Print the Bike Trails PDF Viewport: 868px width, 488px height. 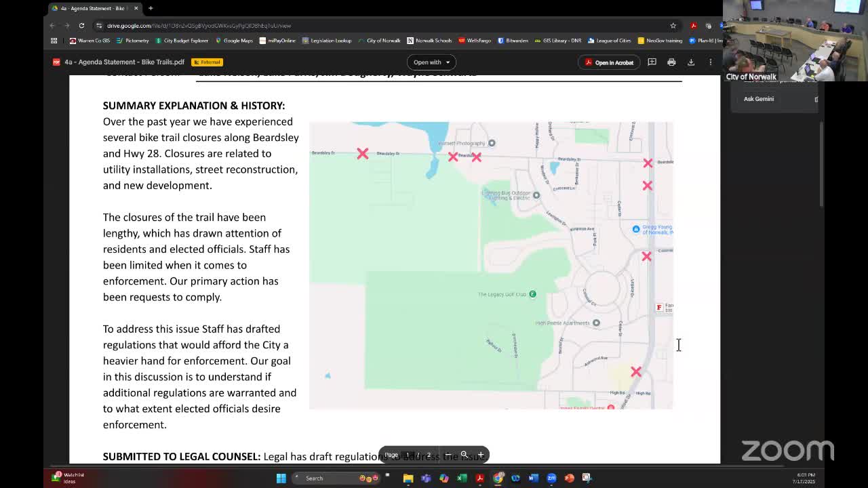point(671,62)
